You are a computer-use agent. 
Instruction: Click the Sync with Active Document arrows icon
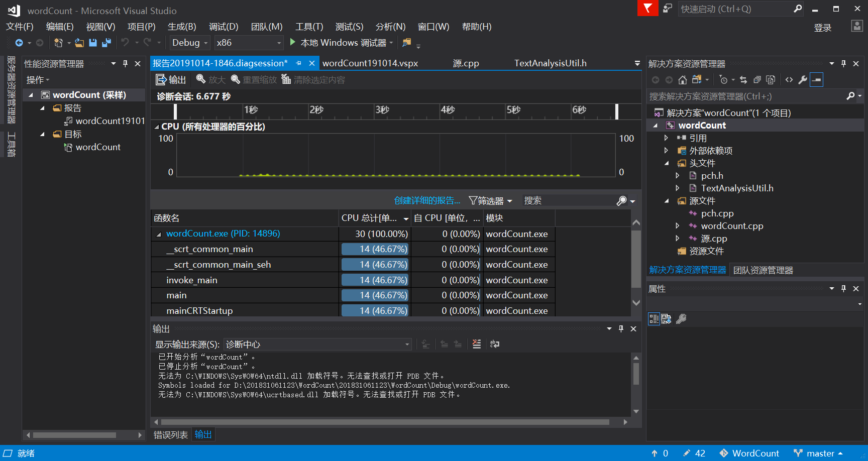pyautogui.click(x=743, y=80)
